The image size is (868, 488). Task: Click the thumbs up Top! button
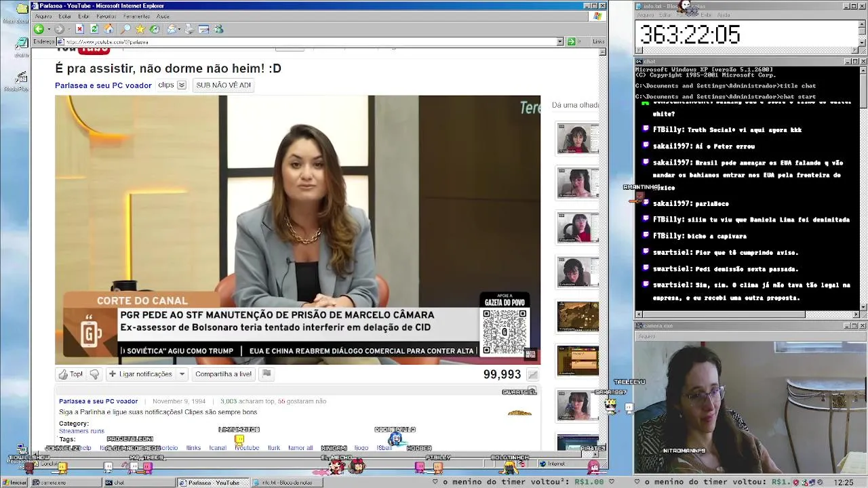(71, 374)
